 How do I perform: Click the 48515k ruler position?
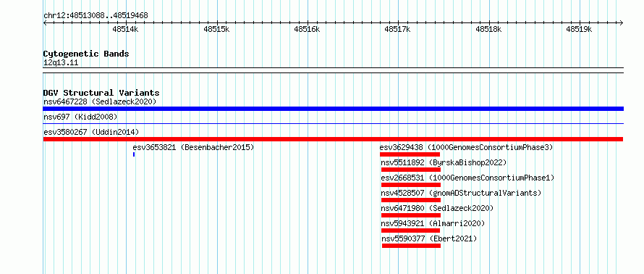click(216, 30)
